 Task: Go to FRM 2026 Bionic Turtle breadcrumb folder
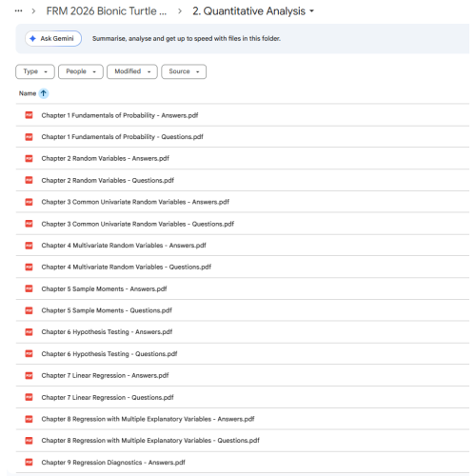click(107, 11)
